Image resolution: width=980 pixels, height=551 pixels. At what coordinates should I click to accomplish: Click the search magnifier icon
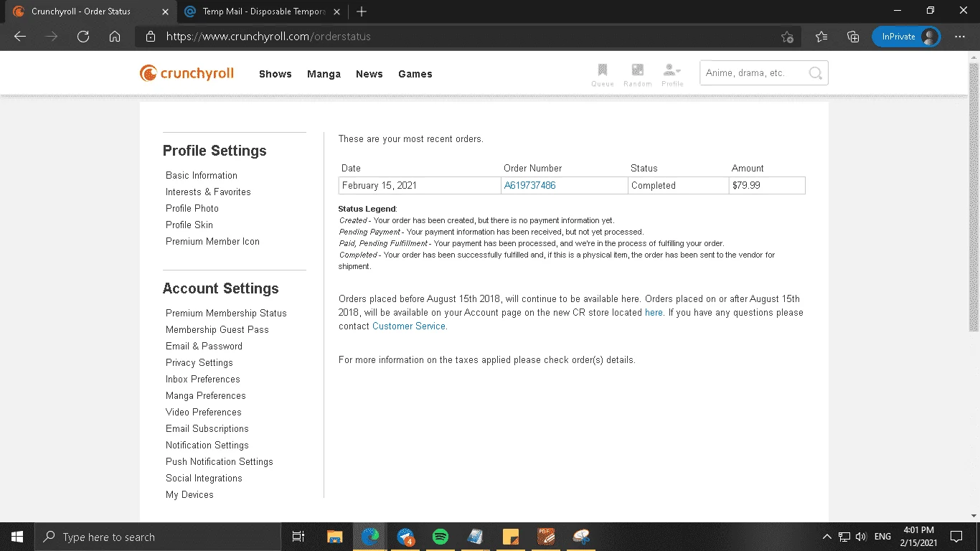(x=815, y=73)
